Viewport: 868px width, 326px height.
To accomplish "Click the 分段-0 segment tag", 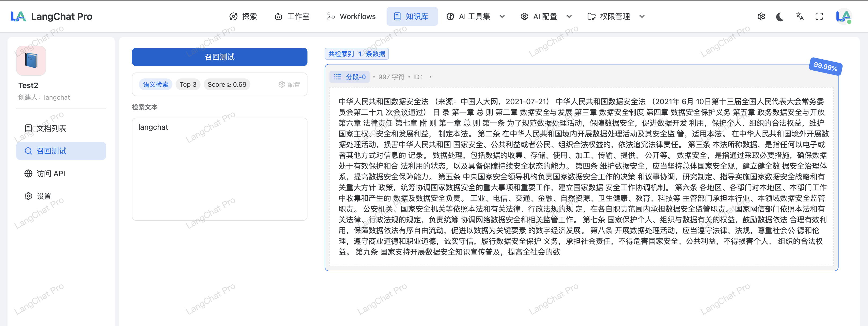I will click(x=349, y=77).
